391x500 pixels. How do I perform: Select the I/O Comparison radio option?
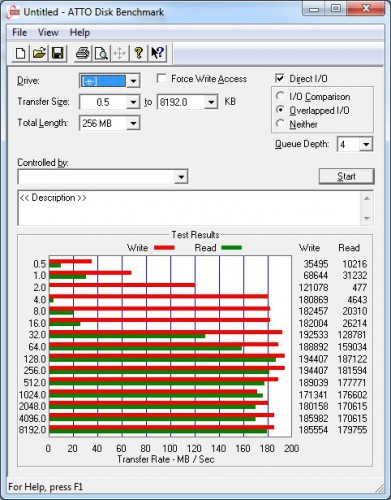tap(280, 96)
